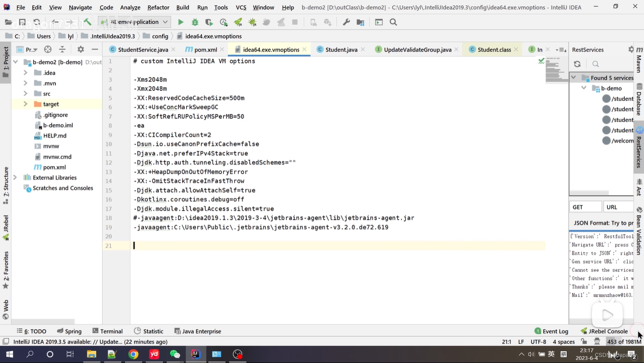Refresh the RestServices list
Viewport: 644px width, 363px height.
[577, 64]
